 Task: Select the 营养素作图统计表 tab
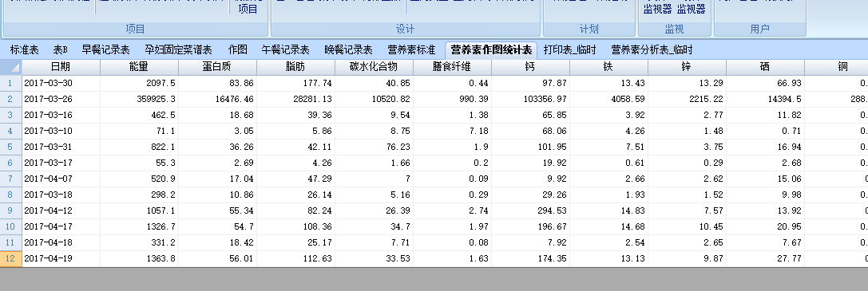point(491,50)
